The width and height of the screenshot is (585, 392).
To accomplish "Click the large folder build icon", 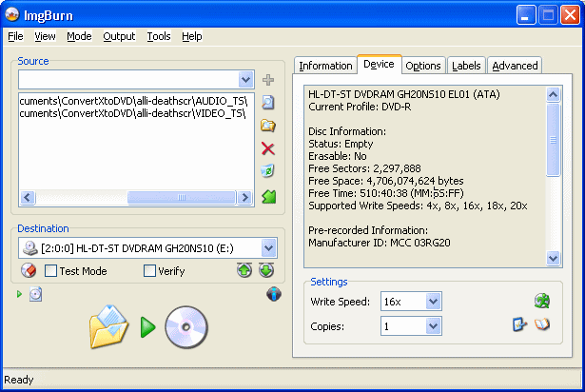I will 109,327.
